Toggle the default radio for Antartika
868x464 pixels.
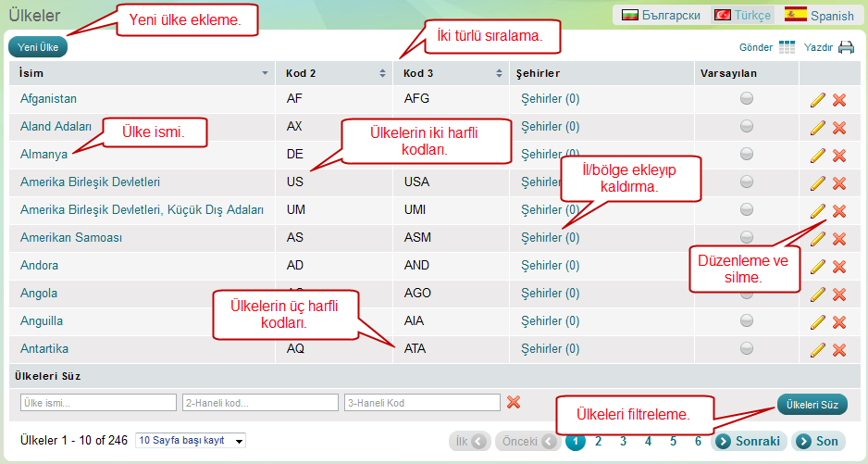(747, 349)
